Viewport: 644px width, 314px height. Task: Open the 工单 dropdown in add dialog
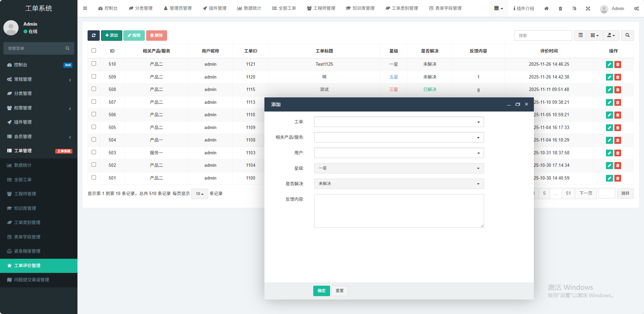coord(399,122)
